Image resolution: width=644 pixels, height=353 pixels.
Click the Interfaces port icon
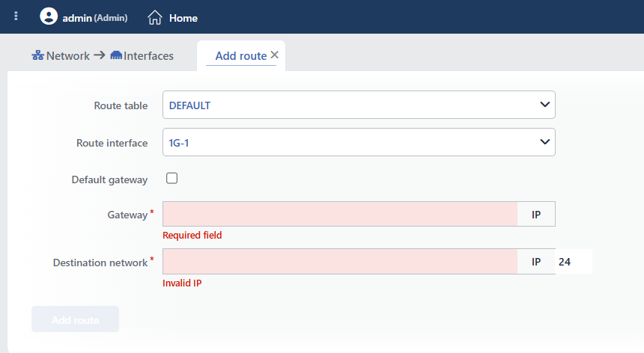click(116, 55)
